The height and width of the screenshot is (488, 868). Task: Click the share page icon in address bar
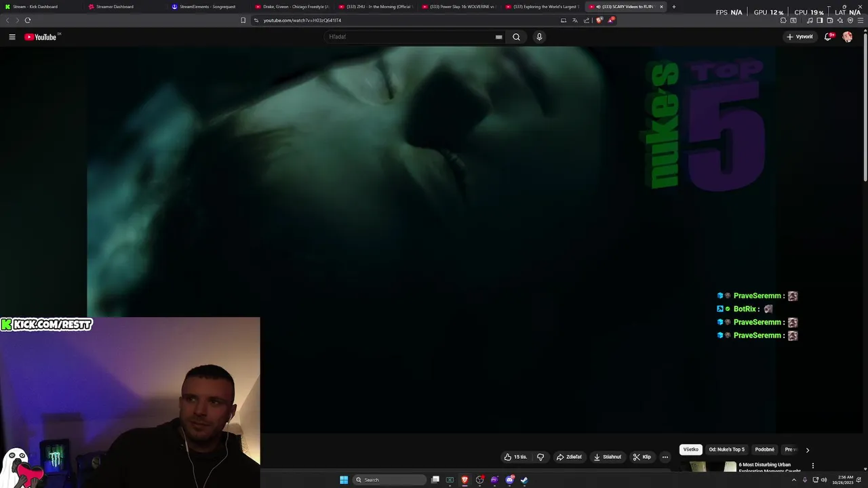pos(587,20)
